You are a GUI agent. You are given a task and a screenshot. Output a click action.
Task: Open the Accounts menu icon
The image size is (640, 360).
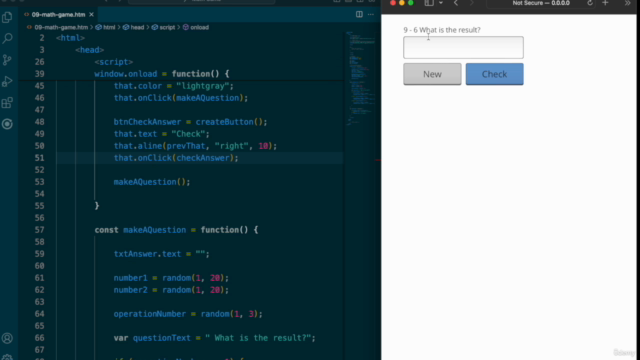[x=7, y=338]
